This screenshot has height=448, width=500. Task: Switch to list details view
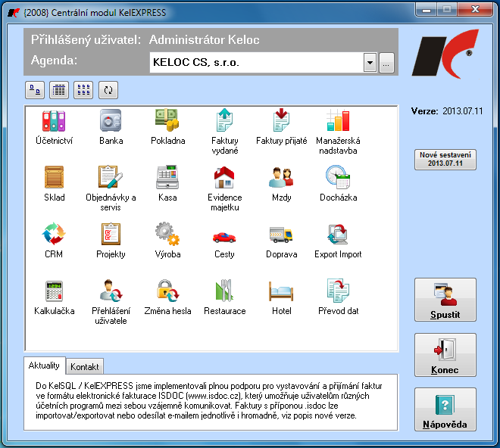59,90
